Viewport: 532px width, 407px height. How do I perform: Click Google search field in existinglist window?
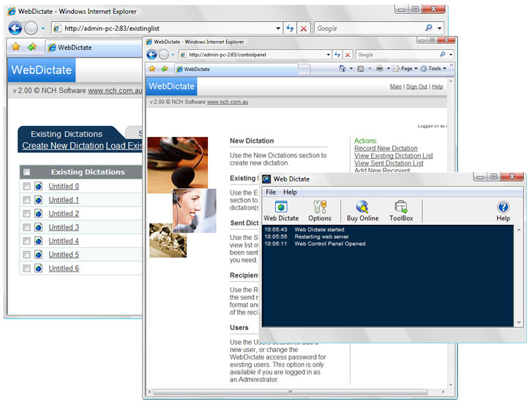[369, 28]
